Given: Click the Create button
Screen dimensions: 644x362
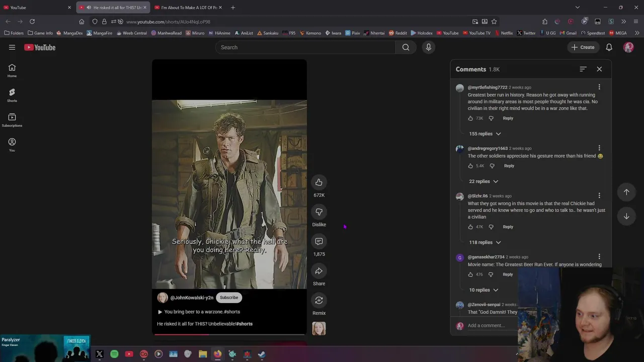Looking at the screenshot, I should click(x=583, y=47).
